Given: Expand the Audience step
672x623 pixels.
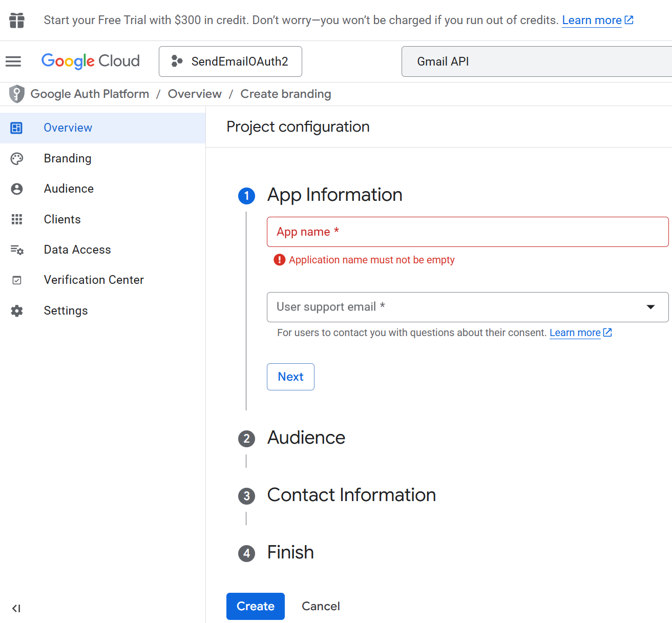Looking at the screenshot, I should click(x=306, y=438).
